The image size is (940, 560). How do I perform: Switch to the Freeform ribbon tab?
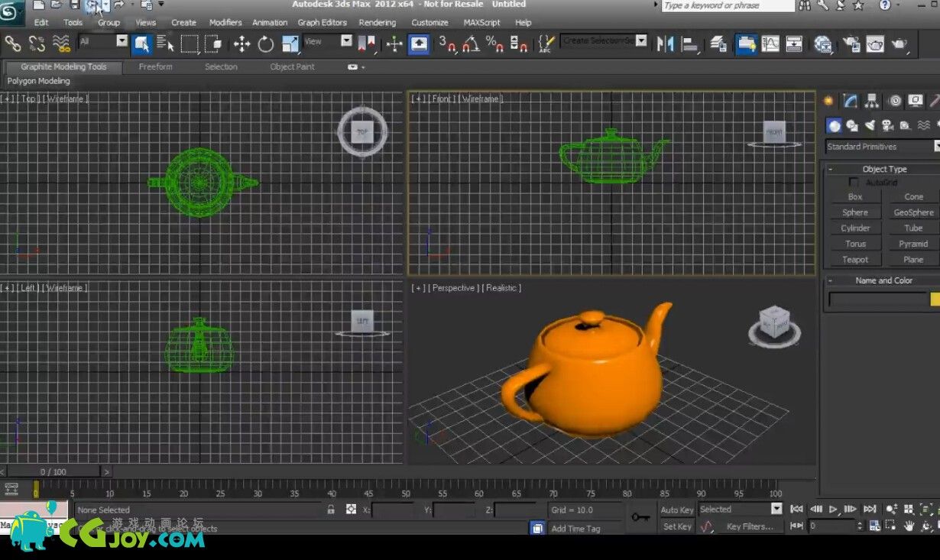156,67
